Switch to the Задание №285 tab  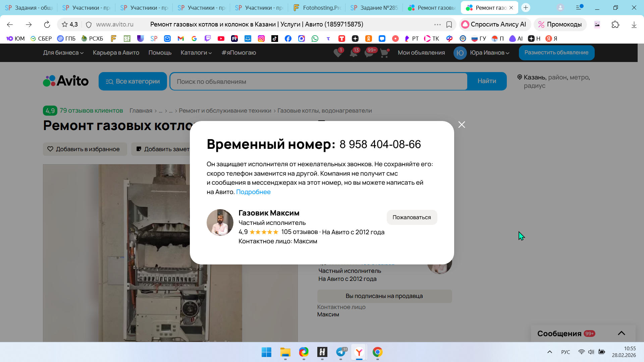(374, 8)
